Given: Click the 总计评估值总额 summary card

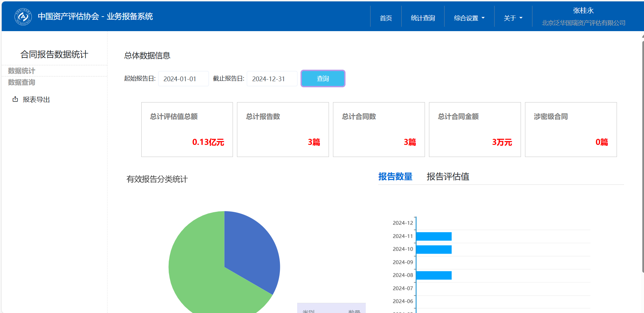Looking at the screenshot, I should point(187,130).
